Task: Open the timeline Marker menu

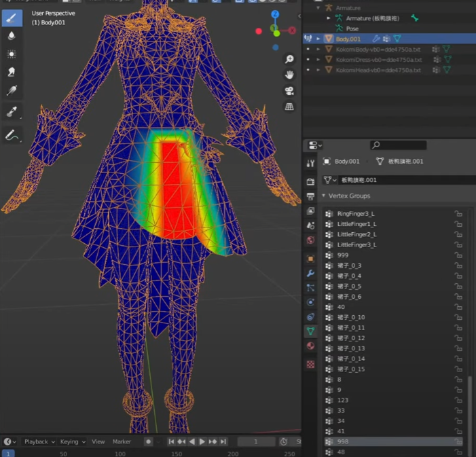Action: 122,441
